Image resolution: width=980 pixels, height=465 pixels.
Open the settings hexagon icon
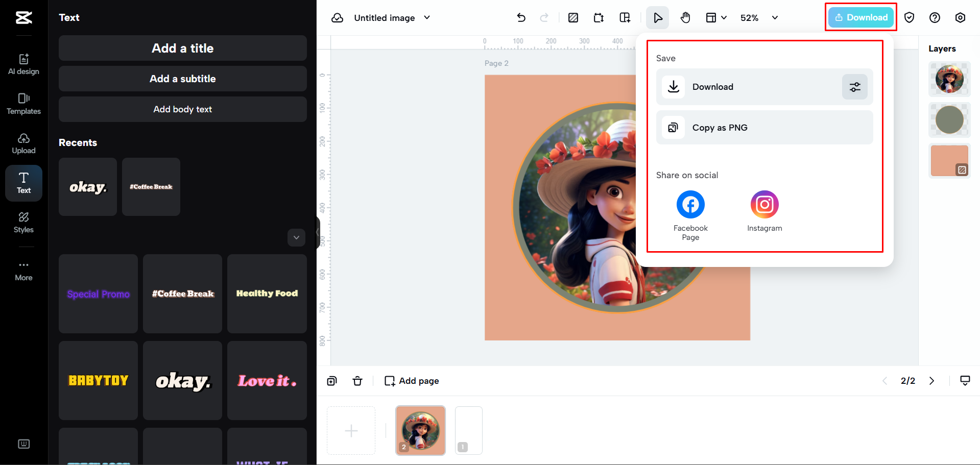tap(960, 18)
